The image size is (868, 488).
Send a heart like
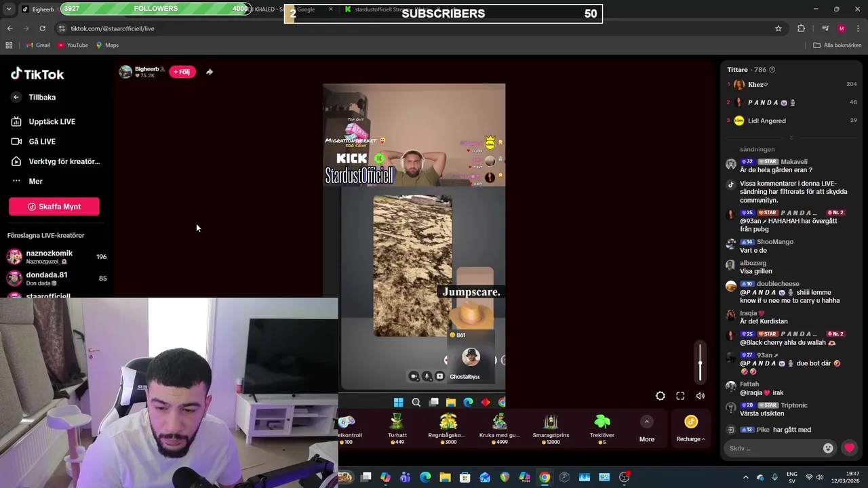[x=849, y=448]
